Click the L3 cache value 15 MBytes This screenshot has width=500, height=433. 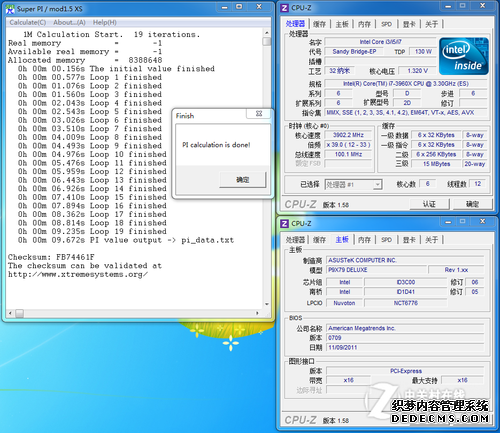pos(436,164)
